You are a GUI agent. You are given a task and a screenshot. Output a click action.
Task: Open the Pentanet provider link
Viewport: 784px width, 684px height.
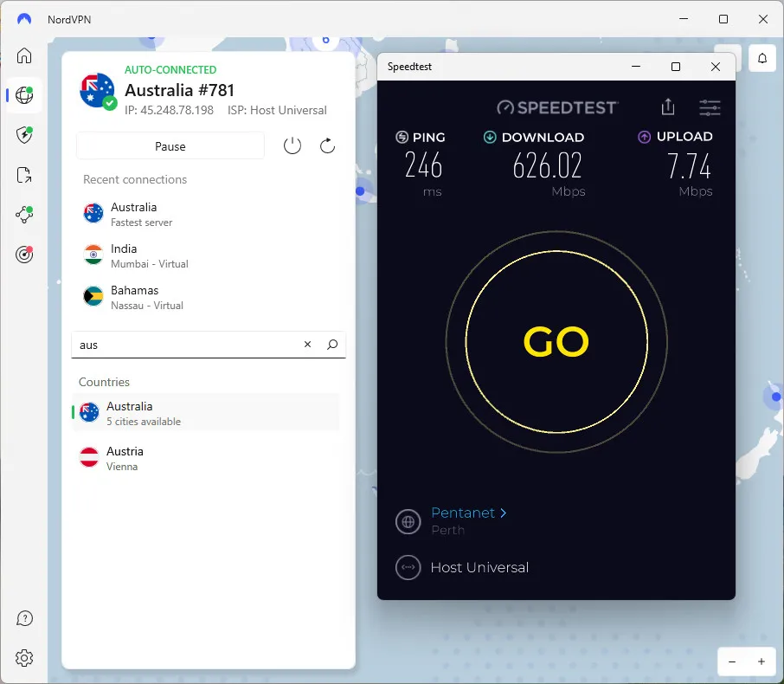pyautogui.click(x=463, y=513)
